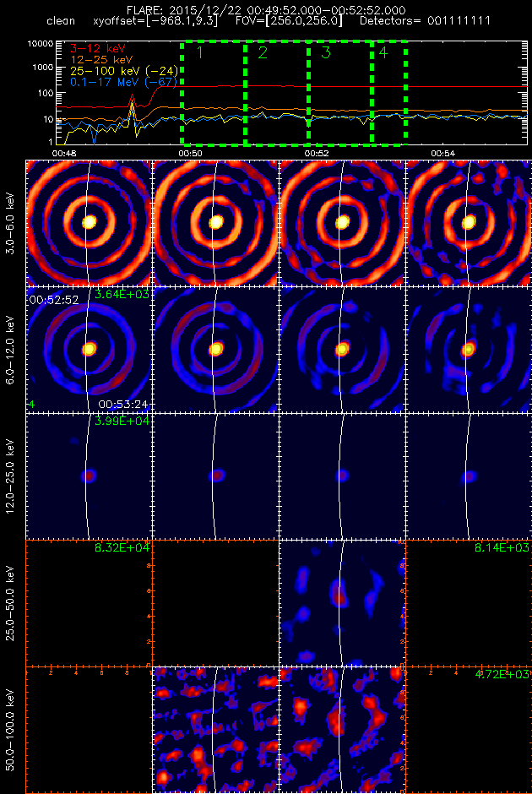Click the green 8.14E+03 value
532x794 pixels.
tap(502, 547)
